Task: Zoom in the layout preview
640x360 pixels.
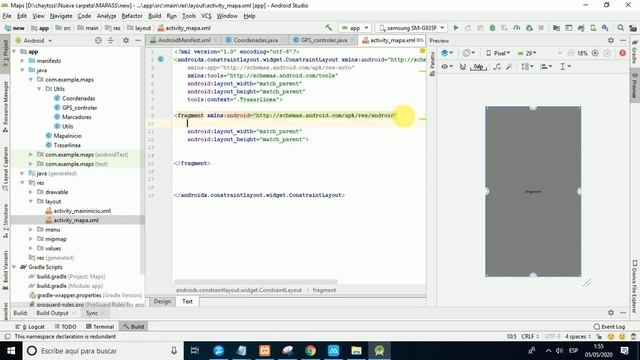Action: [x=595, y=53]
